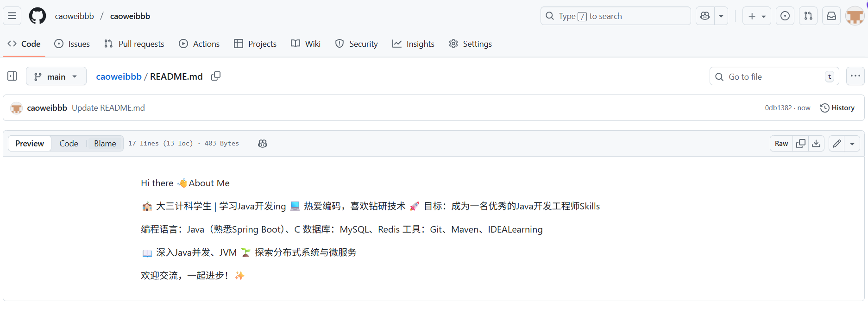Switch to the Wiki tab

(x=306, y=44)
